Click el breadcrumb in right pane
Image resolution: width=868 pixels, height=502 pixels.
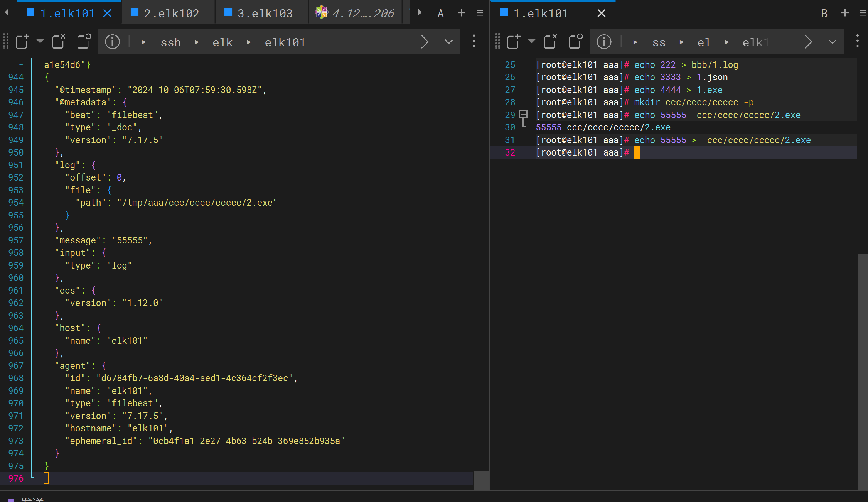pyautogui.click(x=704, y=42)
